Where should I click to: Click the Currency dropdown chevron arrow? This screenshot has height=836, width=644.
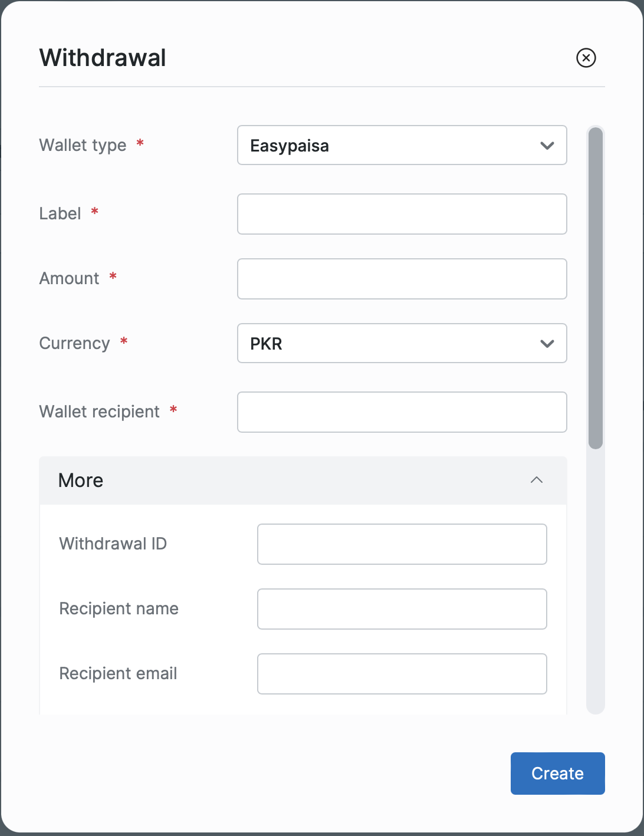[547, 344]
